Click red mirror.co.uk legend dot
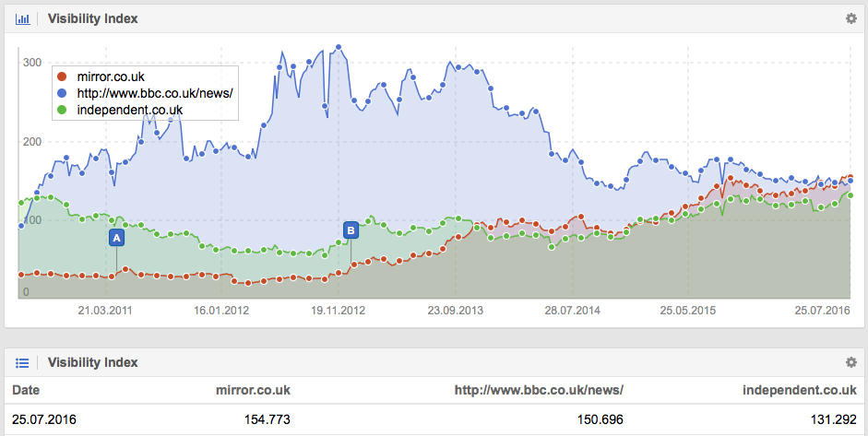Viewport: 868px width, 436px height. [62, 77]
